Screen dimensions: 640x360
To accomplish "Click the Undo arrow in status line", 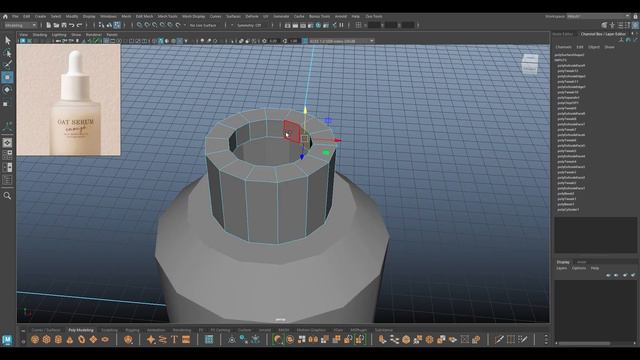I will coord(71,25).
